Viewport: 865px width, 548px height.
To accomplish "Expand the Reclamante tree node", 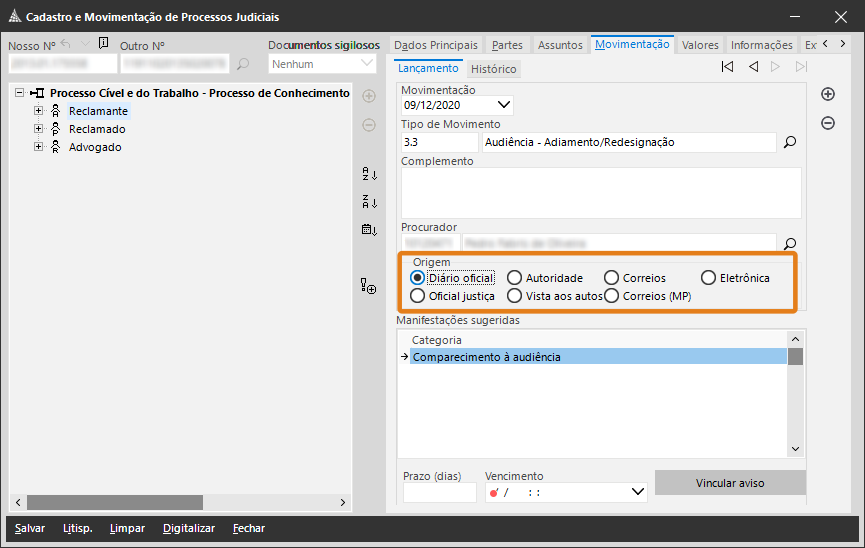I will tap(39, 111).
